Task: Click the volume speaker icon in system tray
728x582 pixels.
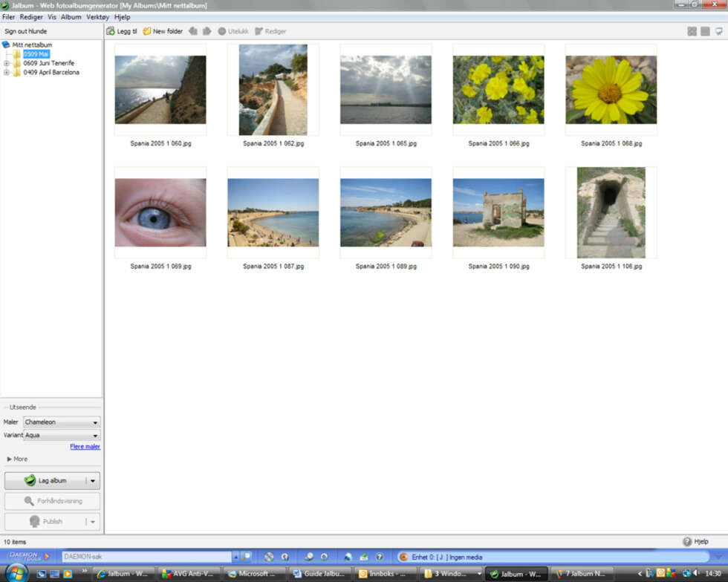Action: [x=696, y=573]
